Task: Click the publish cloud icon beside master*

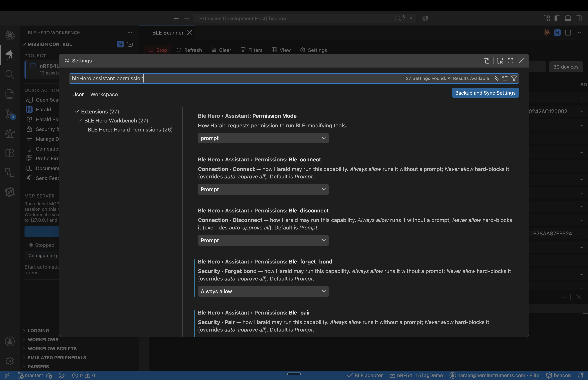Action: tap(49, 376)
